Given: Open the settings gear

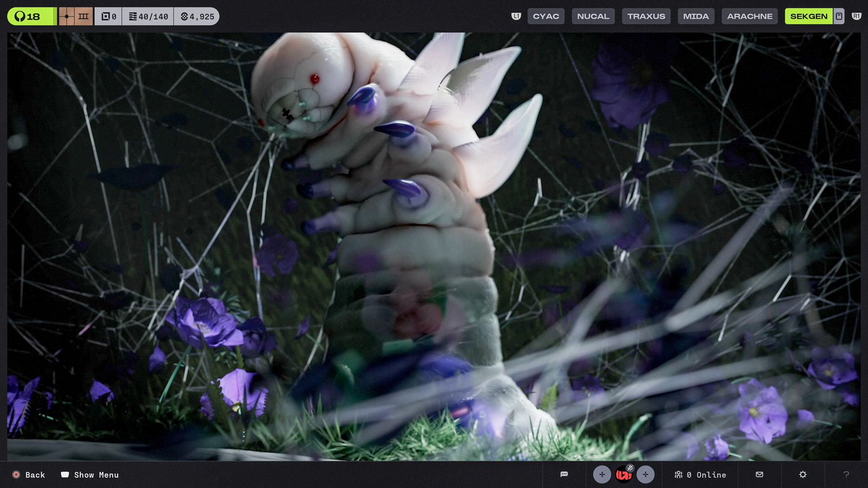Looking at the screenshot, I should click(x=802, y=475).
